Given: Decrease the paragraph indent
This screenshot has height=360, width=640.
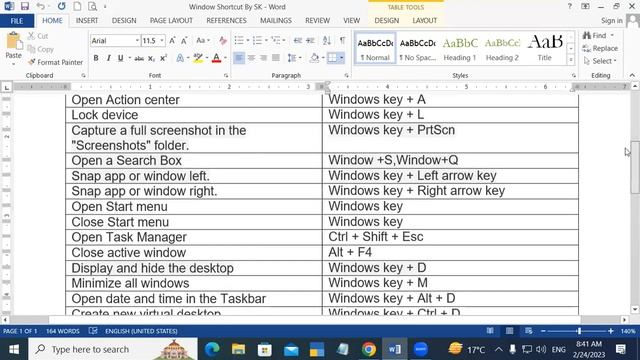Looking at the screenshot, I should pyautogui.click(x=298, y=40).
